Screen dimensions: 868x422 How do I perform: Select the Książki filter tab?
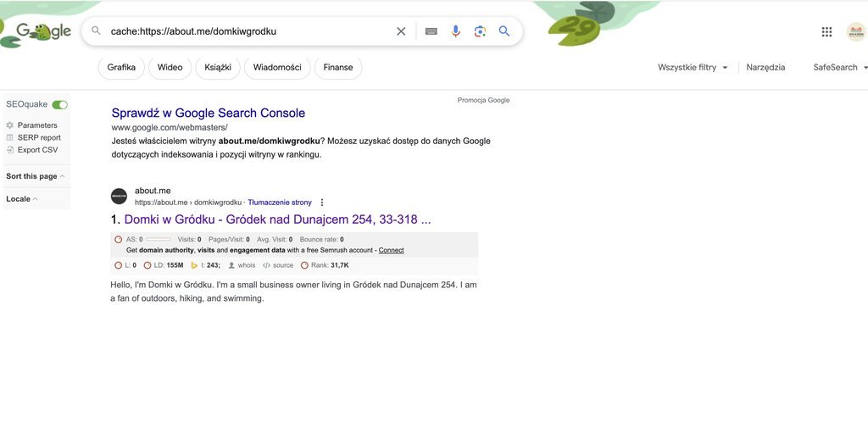[x=218, y=68]
